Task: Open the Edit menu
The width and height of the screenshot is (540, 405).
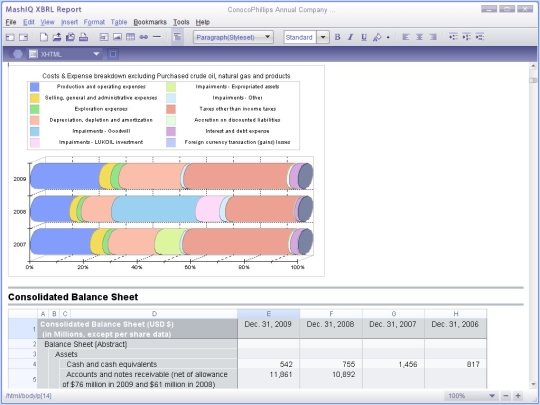Action: coord(29,22)
